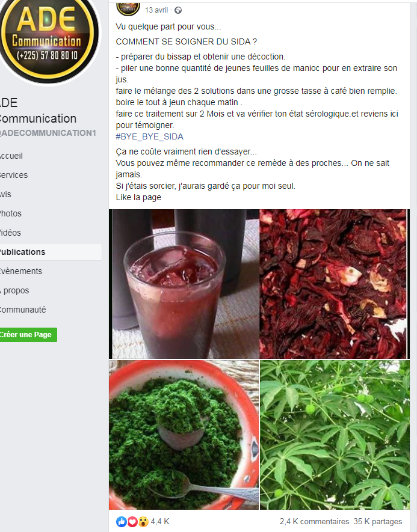The image size is (417, 532).
Task: Open the Accueil page section
Action: [x=11, y=156]
